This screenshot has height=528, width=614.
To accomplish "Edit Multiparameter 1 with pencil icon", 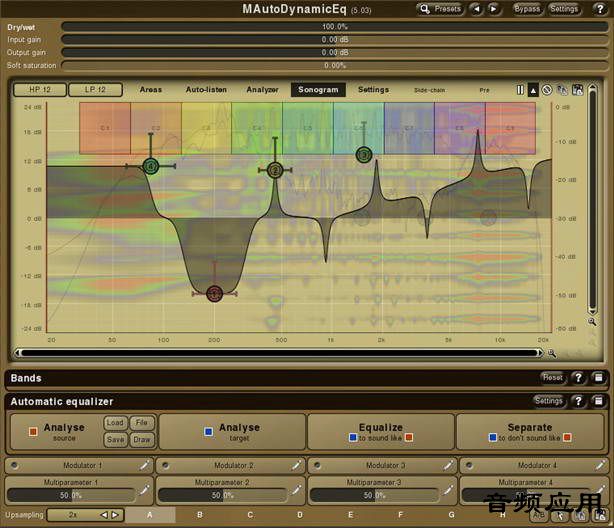I will pyautogui.click(x=144, y=489).
